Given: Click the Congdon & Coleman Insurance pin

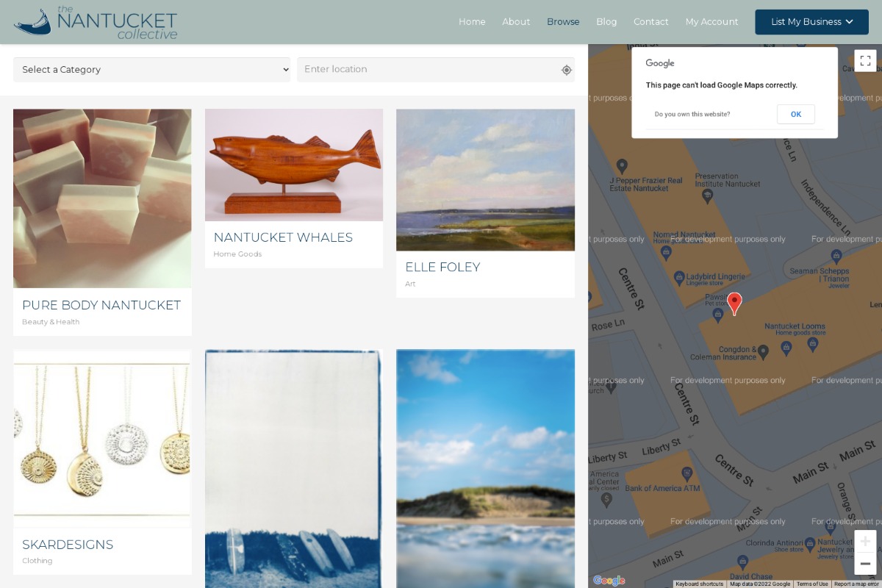Looking at the screenshot, I should [763, 351].
